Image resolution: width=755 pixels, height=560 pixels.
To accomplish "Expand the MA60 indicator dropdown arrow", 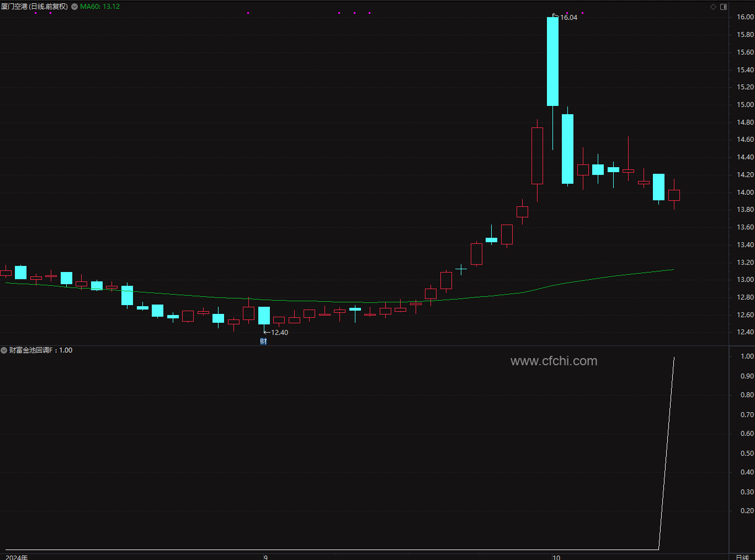I will pos(75,7).
